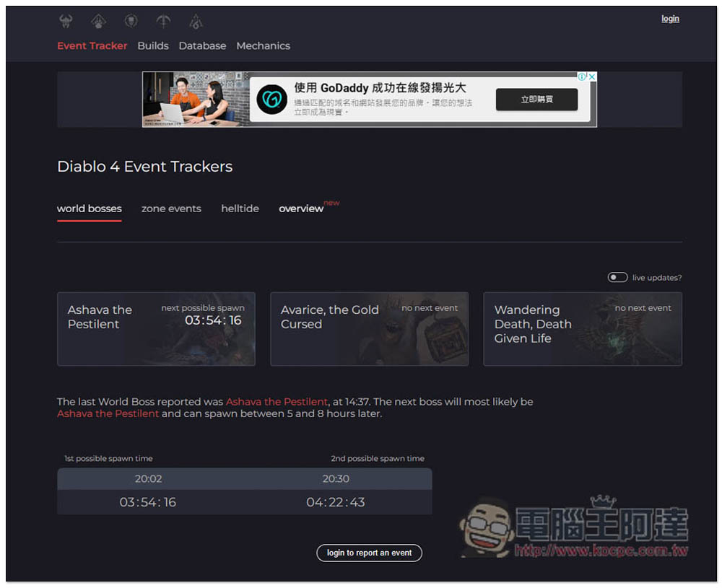Switch to the helltide tab
The height and width of the screenshot is (588, 722).
pyautogui.click(x=240, y=209)
